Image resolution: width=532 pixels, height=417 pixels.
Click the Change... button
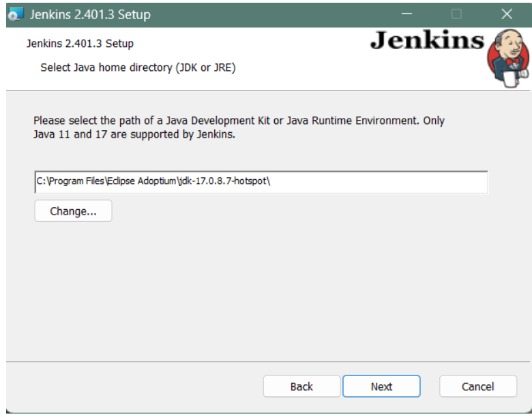[x=73, y=211]
